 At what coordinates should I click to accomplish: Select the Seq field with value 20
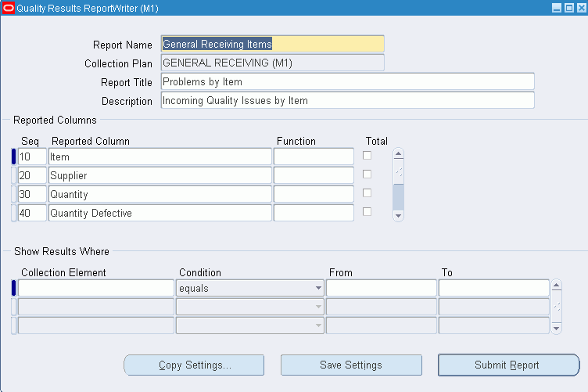[x=32, y=175]
